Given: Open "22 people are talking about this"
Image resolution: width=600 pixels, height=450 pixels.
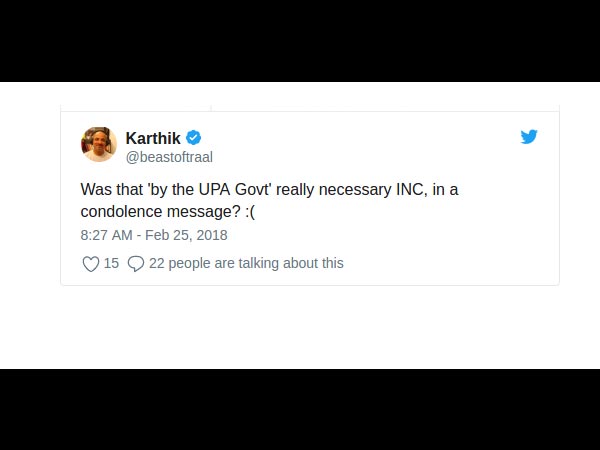Looking at the screenshot, I should pyautogui.click(x=246, y=263).
